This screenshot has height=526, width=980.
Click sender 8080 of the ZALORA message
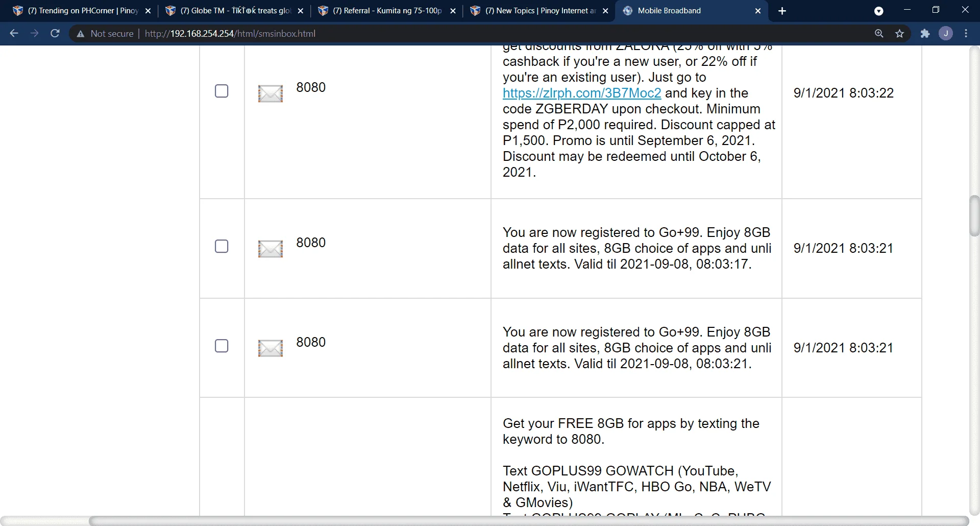tap(311, 87)
